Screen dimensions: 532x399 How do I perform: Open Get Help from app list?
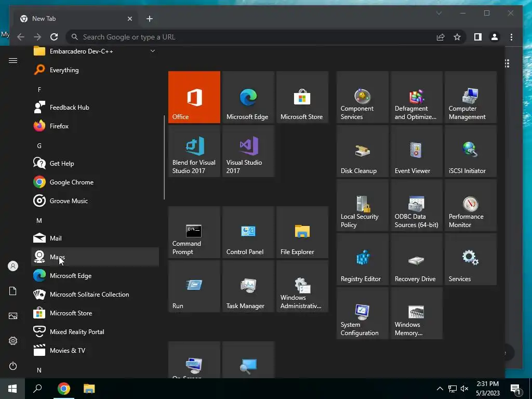[x=95, y=164]
